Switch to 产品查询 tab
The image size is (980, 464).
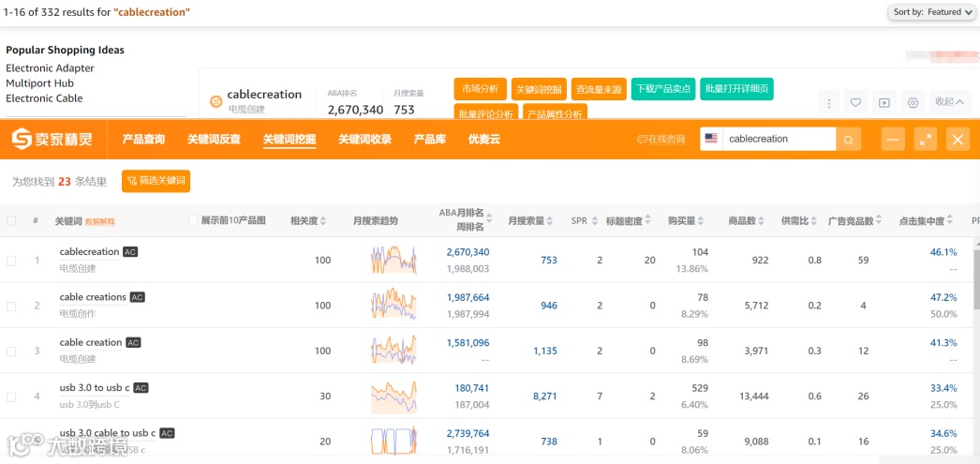pos(143,139)
